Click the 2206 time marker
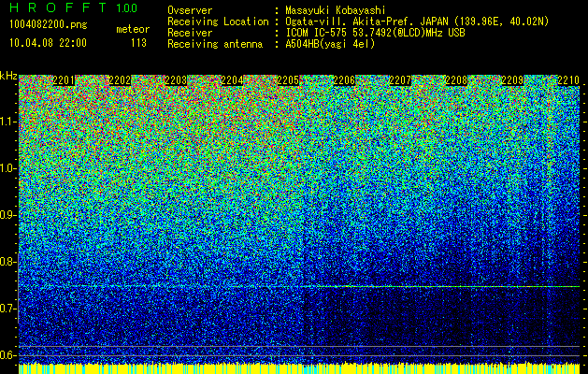Screen dimensions: 588x374 (344, 79)
